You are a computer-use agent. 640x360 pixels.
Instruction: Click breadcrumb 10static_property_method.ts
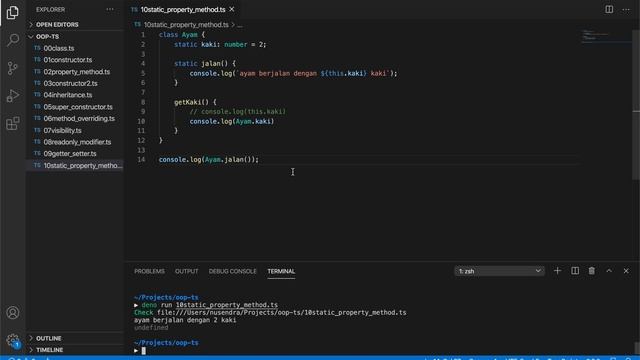186,25
